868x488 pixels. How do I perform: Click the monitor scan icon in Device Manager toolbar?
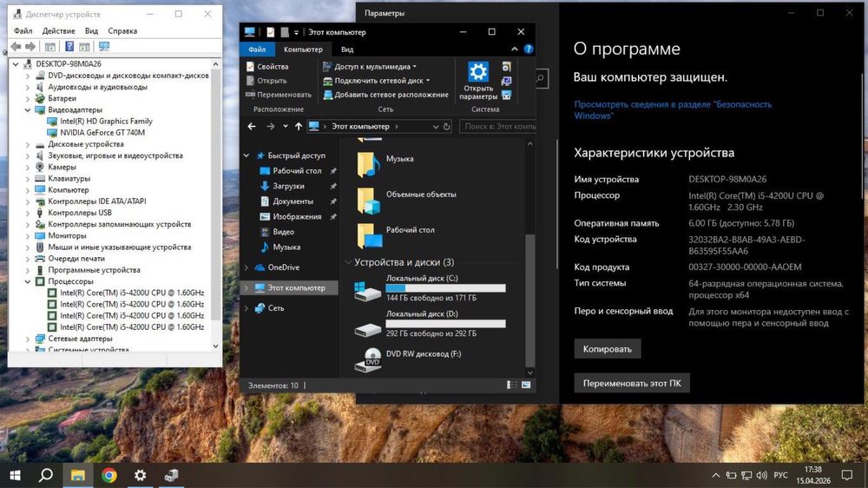pos(104,47)
